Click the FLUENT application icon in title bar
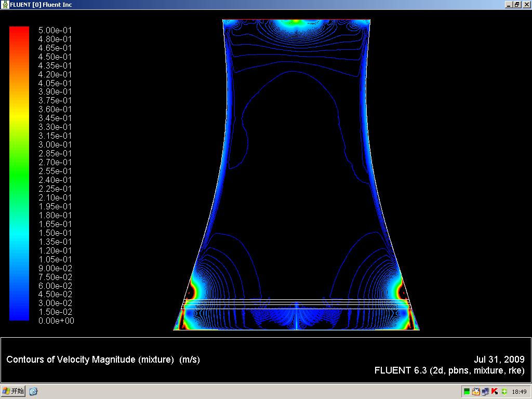The height and width of the screenshot is (399, 532). 5,5
